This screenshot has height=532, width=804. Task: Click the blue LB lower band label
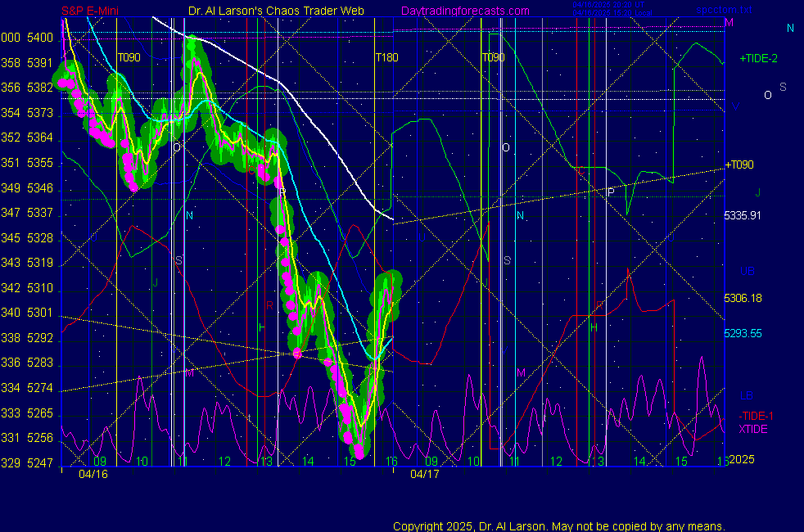tap(746, 395)
